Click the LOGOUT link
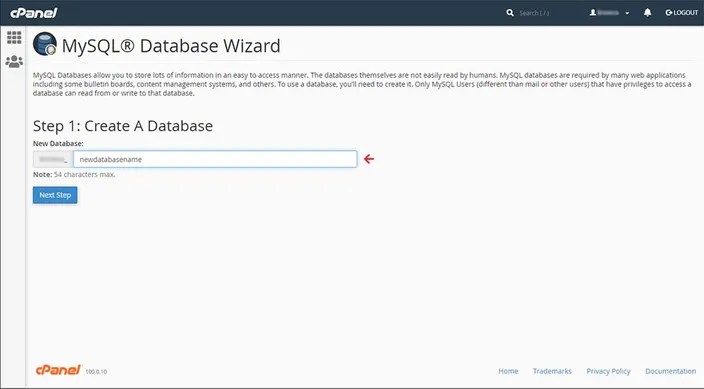This screenshot has width=704, height=389. [x=682, y=13]
